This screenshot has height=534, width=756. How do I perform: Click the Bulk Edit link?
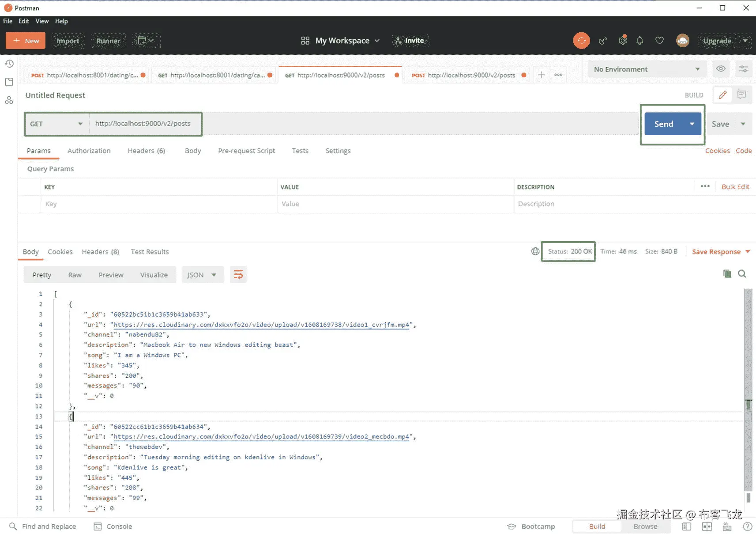[735, 187]
